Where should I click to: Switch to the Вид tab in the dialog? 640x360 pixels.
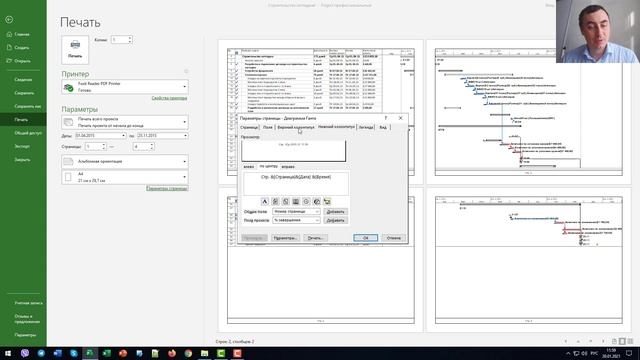pyautogui.click(x=383, y=127)
